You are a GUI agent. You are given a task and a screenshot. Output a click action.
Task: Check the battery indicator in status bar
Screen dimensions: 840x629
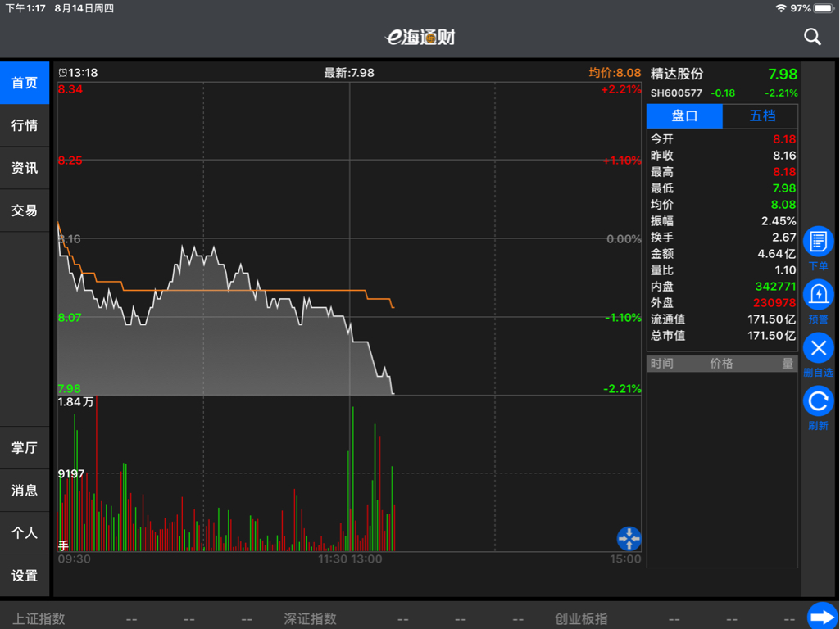click(x=824, y=8)
